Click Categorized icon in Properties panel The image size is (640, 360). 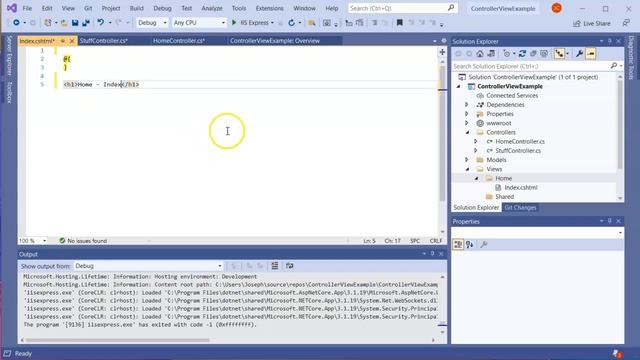point(458,244)
